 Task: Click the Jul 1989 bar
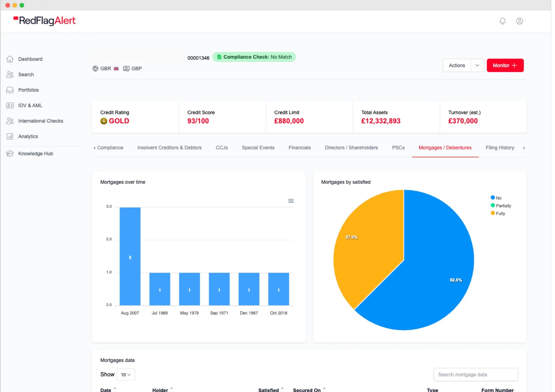coord(160,289)
